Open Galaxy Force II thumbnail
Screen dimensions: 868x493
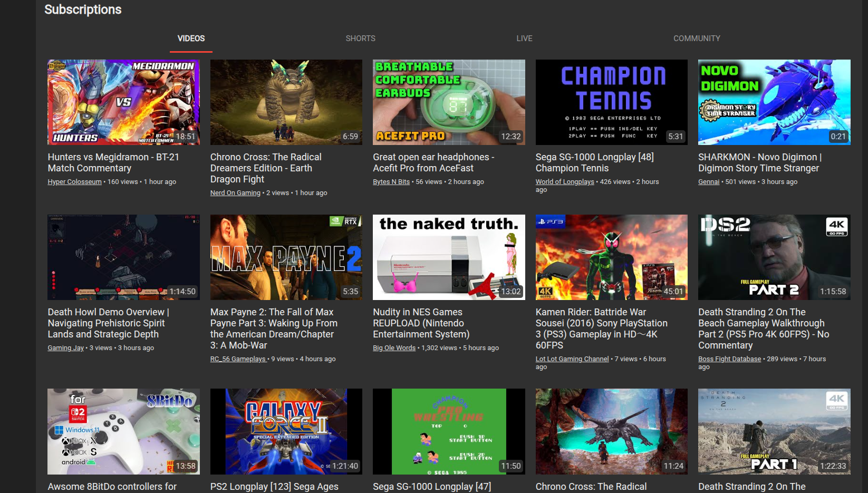click(286, 431)
